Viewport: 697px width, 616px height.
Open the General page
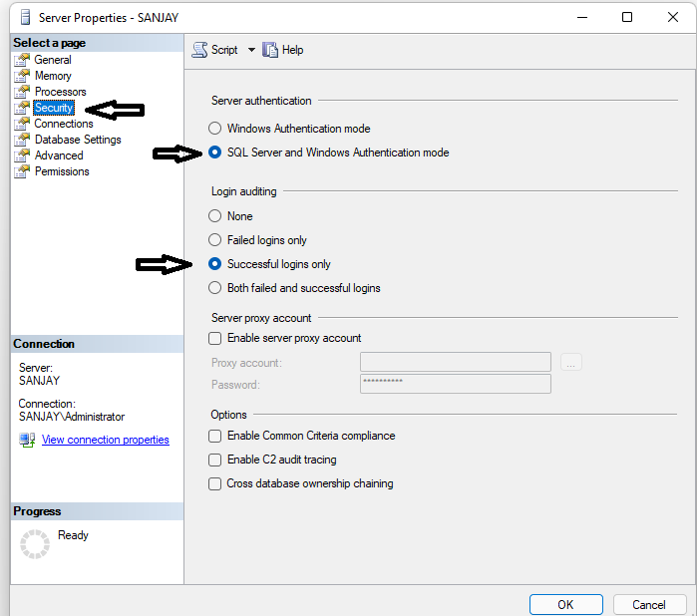click(x=53, y=60)
